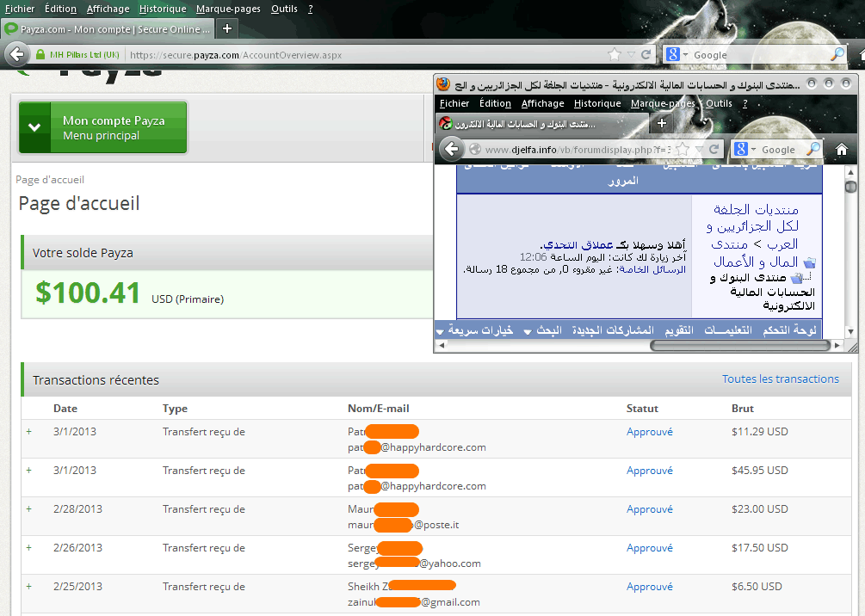Click the Statut column header
Viewport: 865px width, 616px height.
point(642,408)
